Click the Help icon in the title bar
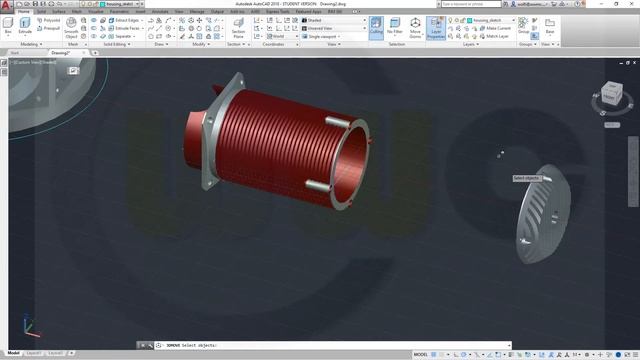This screenshot has height=360, width=640. pos(577,4)
